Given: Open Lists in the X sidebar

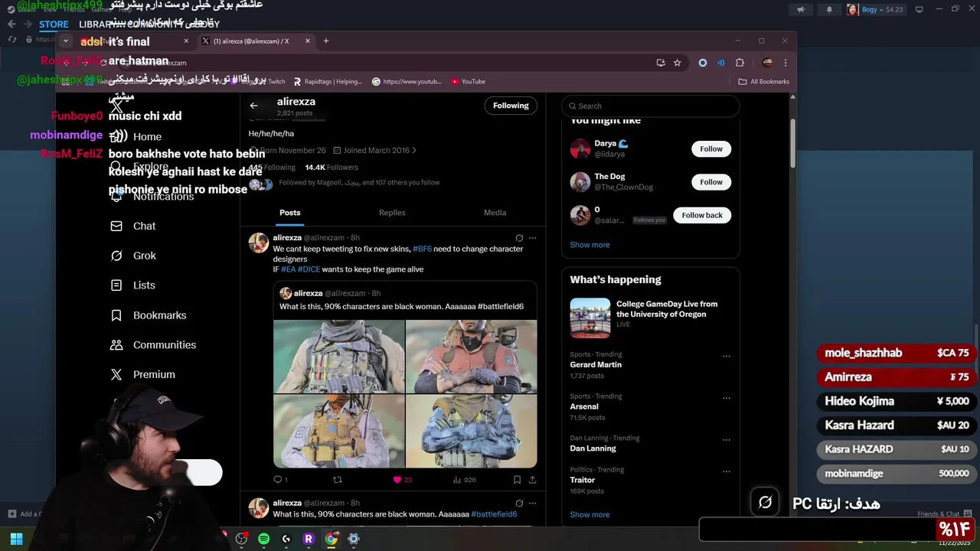Looking at the screenshot, I should [x=132, y=285].
